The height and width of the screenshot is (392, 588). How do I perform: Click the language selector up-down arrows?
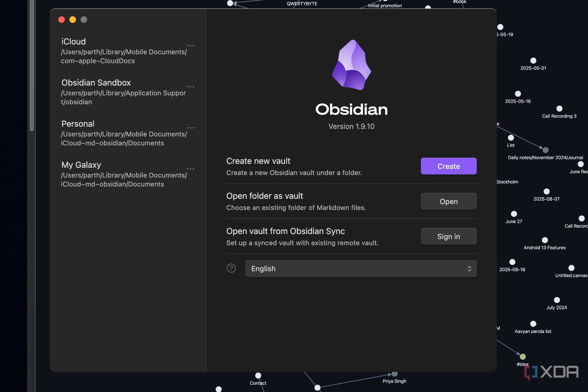[x=469, y=269]
